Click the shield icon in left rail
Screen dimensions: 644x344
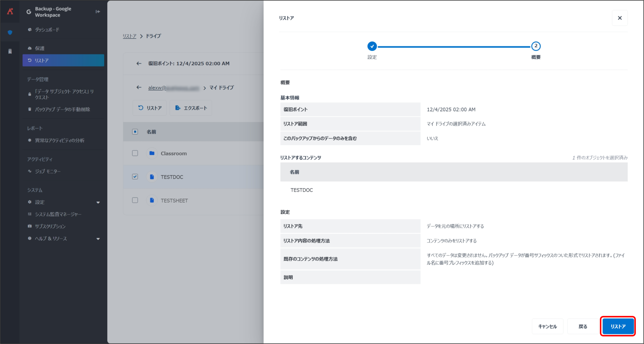[x=10, y=32]
